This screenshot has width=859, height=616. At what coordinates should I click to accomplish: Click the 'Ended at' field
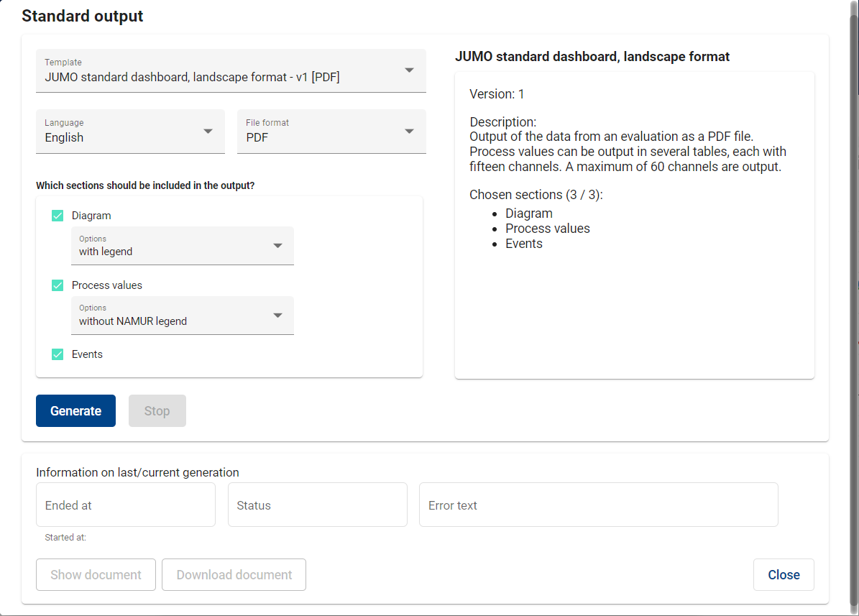click(x=126, y=505)
